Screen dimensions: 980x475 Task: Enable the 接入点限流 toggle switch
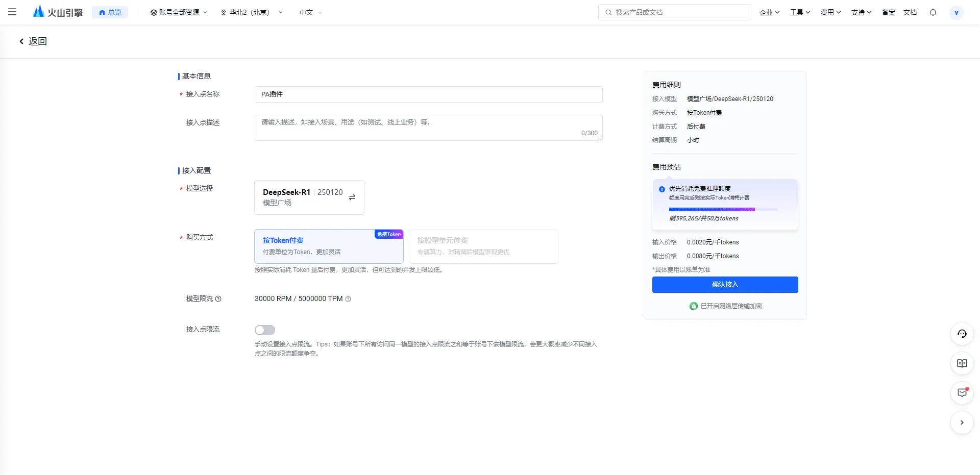click(265, 330)
